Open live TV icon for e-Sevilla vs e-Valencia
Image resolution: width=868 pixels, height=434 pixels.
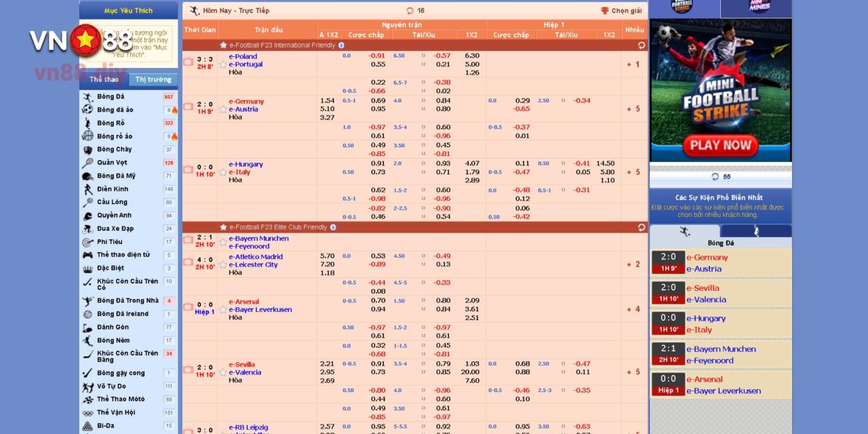[x=188, y=370]
